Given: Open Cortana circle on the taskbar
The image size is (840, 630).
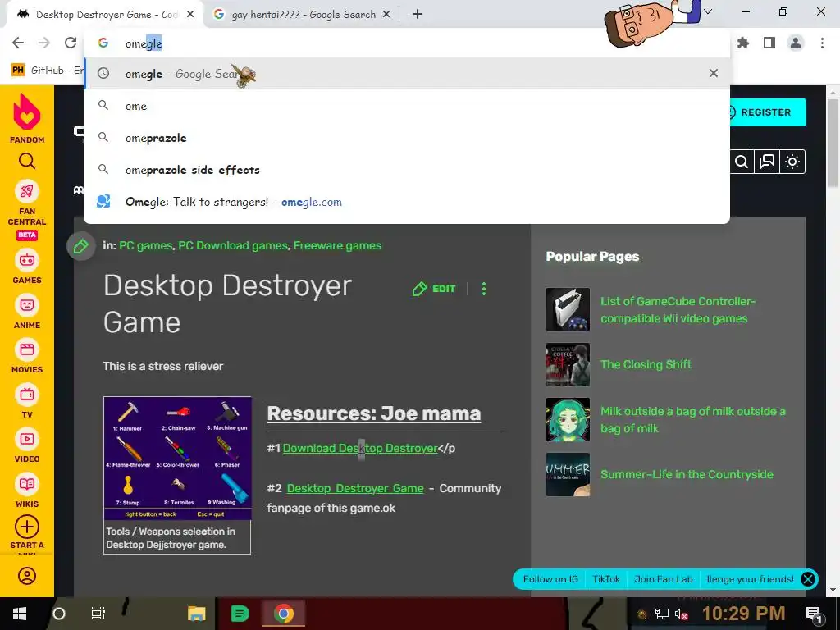Looking at the screenshot, I should (59, 614).
